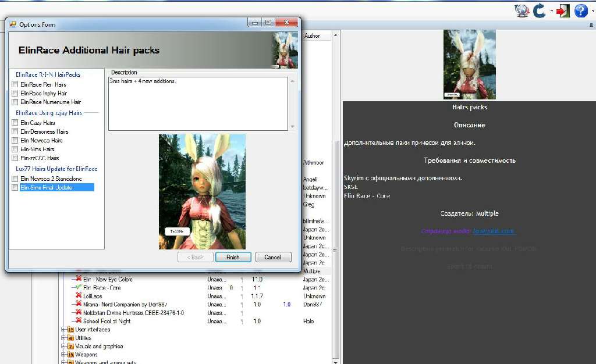Expand the Utilities tree category
Viewport: 596px width, 364px height.
63,338
